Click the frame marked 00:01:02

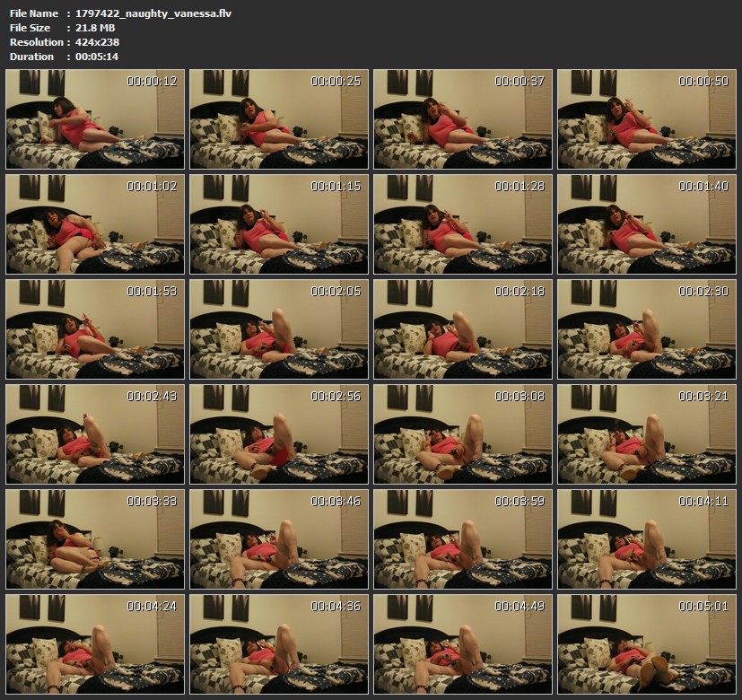95,224
